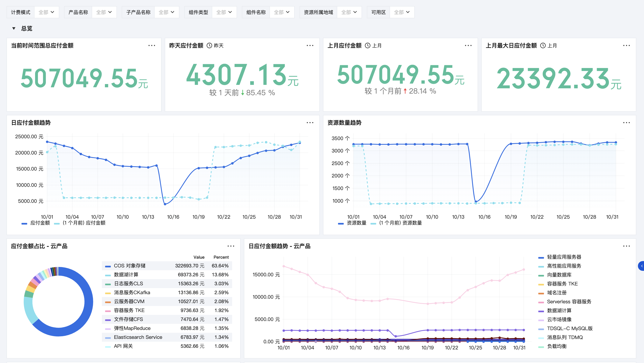Open more options on 当前时间范围总应付金额 card
The height and width of the screenshot is (363, 644).
[x=152, y=45]
